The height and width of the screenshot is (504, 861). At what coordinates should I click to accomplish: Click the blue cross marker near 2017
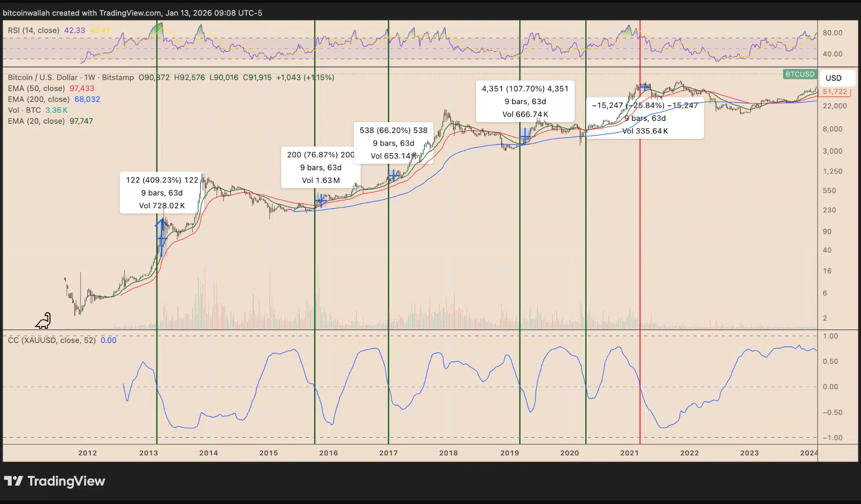pyautogui.click(x=394, y=176)
